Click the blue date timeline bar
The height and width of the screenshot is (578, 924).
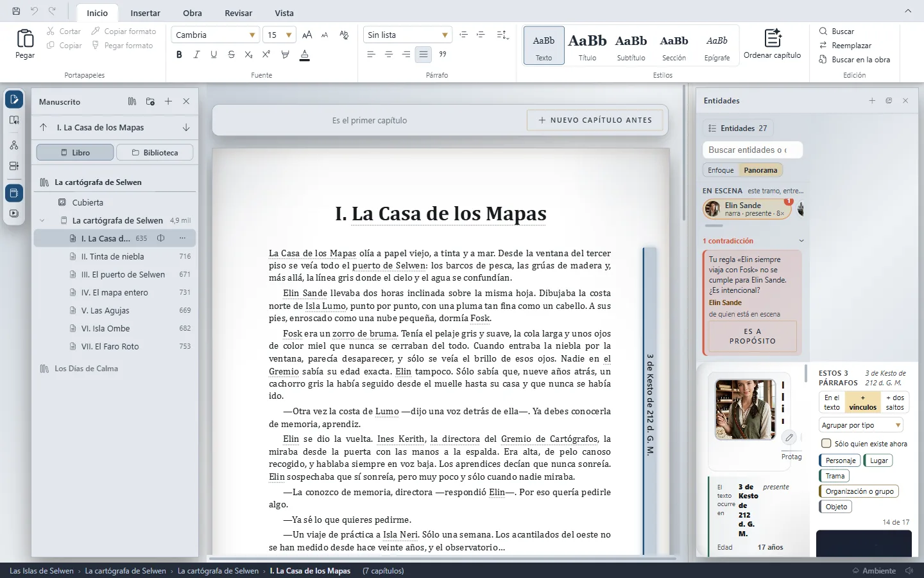[x=650, y=401]
